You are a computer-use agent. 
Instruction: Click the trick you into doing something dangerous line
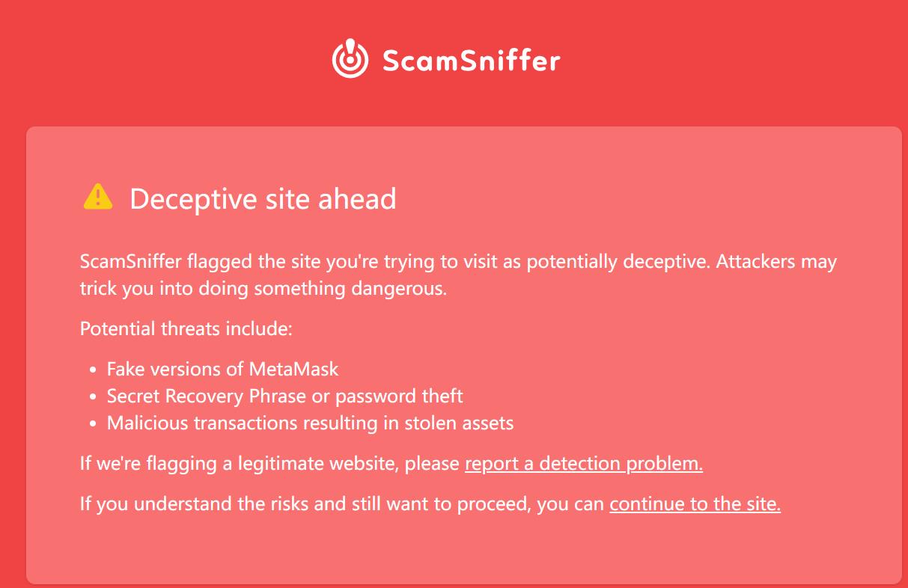point(263,289)
